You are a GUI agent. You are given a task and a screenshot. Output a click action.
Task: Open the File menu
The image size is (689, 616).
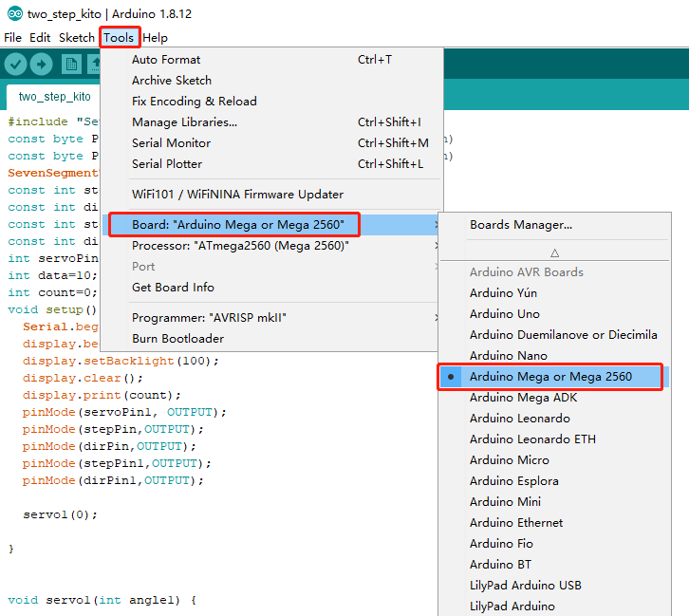coord(12,38)
